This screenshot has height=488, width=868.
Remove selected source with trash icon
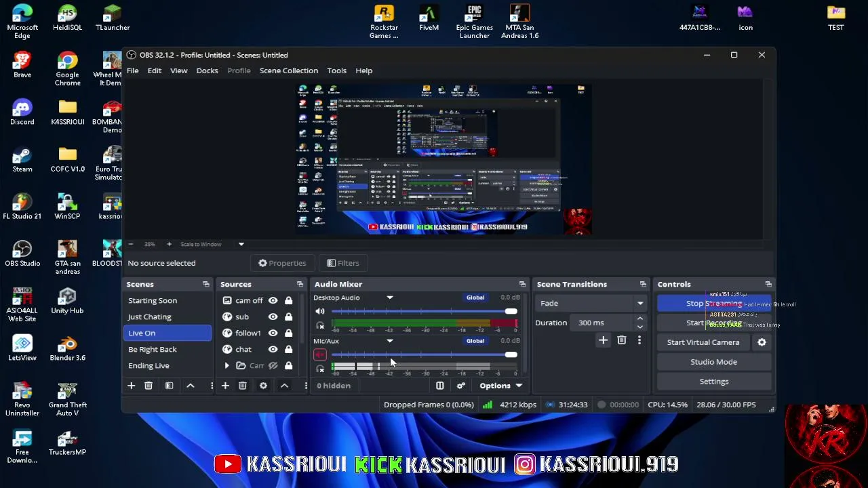point(242,386)
